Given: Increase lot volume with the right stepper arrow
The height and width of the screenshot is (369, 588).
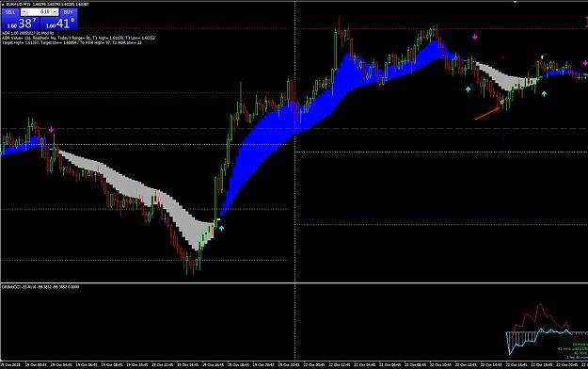Looking at the screenshot, I should coord(55,12).
